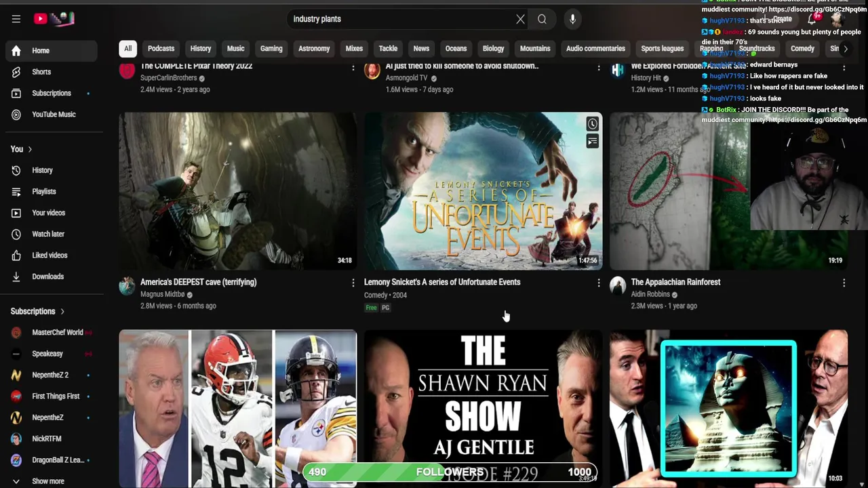Image resolution: width=868 pixels, height=488 pixels.
Task: Click the Aidin Robbins channel name
Action: click(x=650, y=294)
